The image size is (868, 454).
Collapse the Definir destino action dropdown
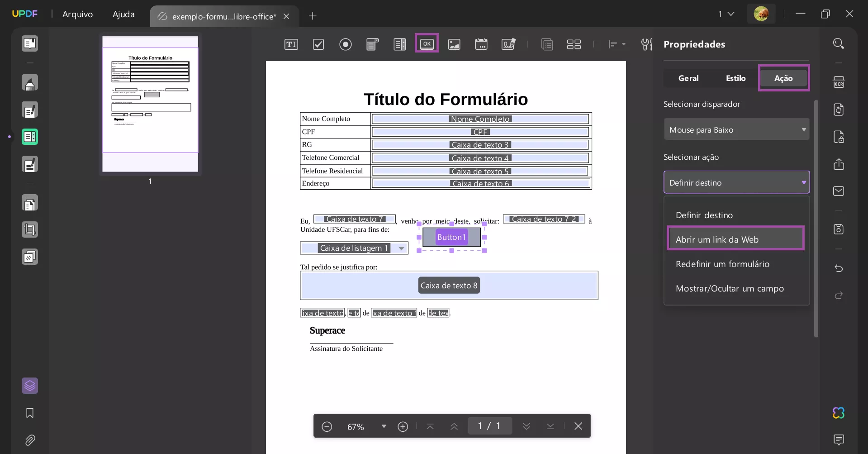[736, 182]
